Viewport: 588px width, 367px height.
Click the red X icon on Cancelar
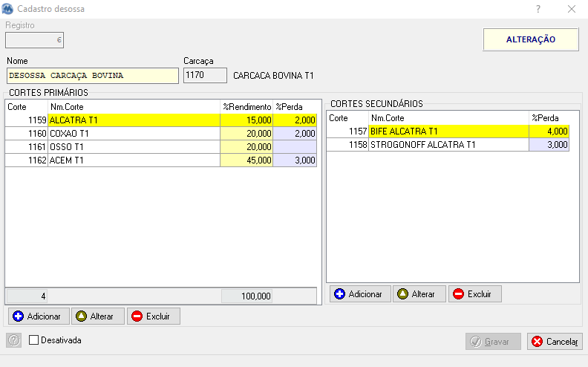tap(537, 342)
